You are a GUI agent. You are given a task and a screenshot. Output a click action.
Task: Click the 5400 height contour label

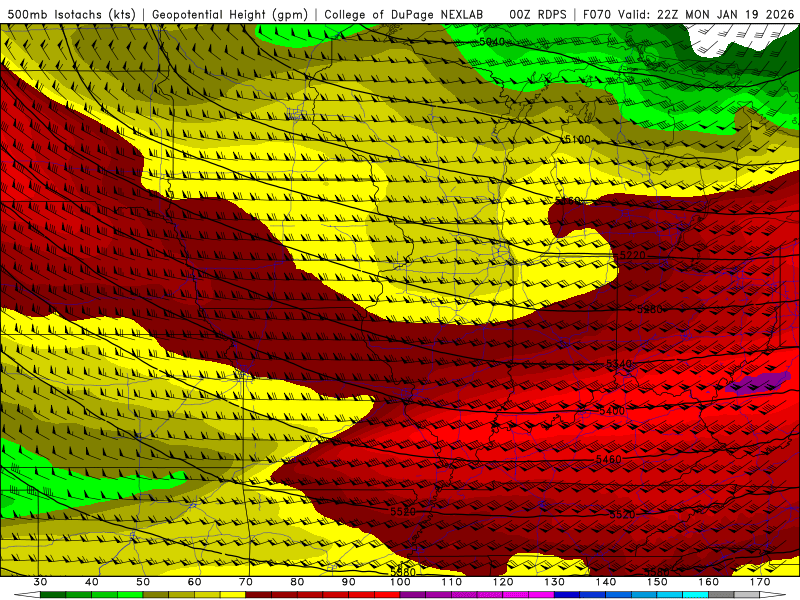coord(612,411)
